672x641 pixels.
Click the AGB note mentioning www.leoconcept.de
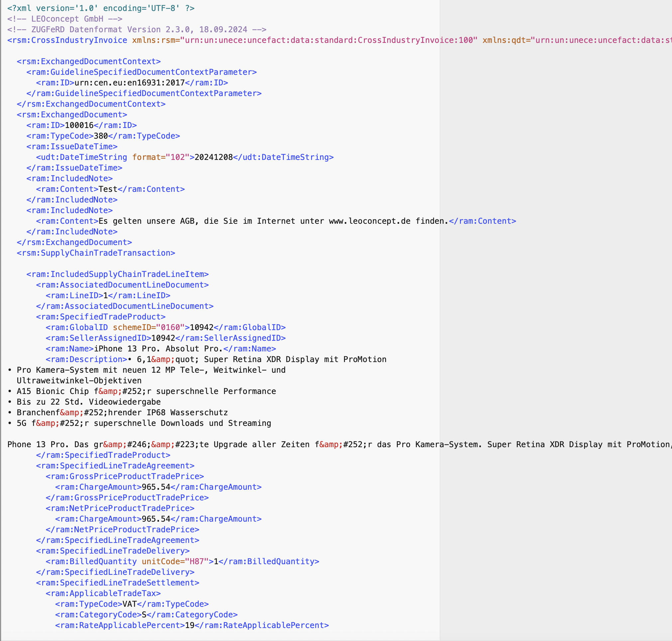pos(273,221)
